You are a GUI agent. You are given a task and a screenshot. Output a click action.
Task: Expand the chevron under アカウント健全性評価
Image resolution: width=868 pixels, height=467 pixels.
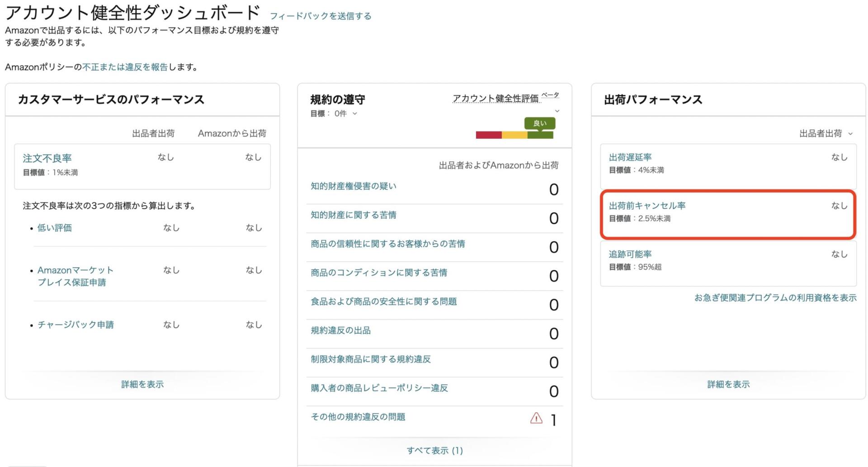(x=557, y=111)
